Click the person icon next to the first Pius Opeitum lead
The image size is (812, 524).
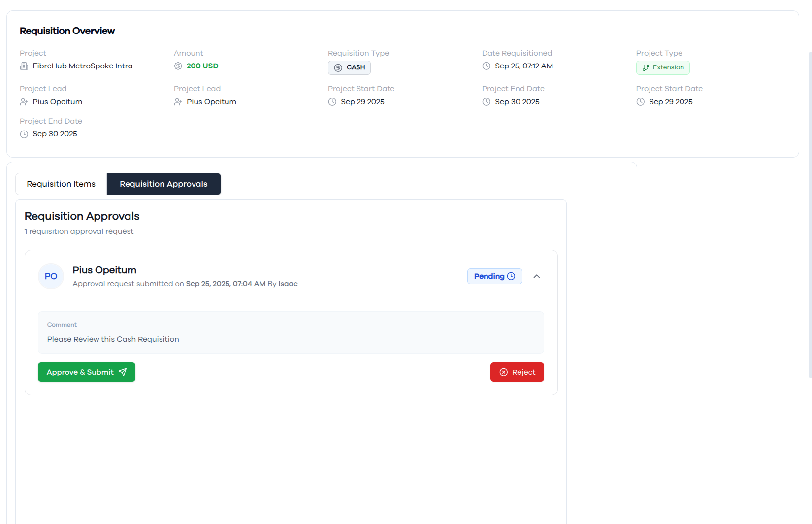point(24,102)
